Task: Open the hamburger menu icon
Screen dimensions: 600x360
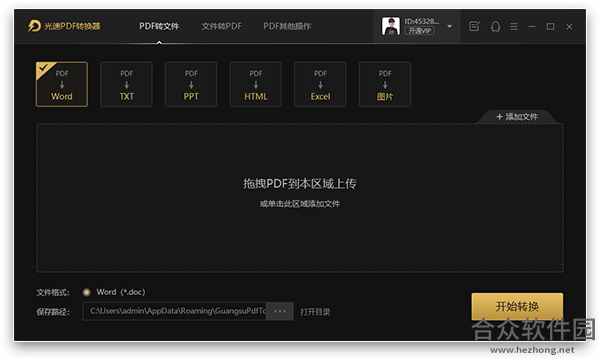Action: 514,26
